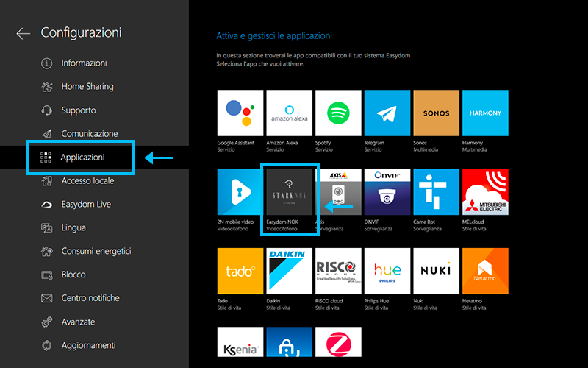Open Consumi energetici settings
Viewport: 588px width, 368px height.
96,251
